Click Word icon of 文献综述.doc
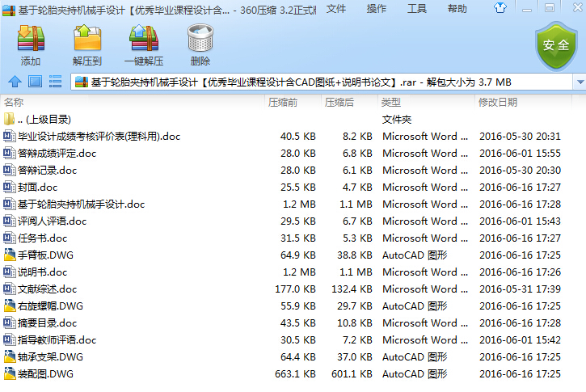 (9, 289)
